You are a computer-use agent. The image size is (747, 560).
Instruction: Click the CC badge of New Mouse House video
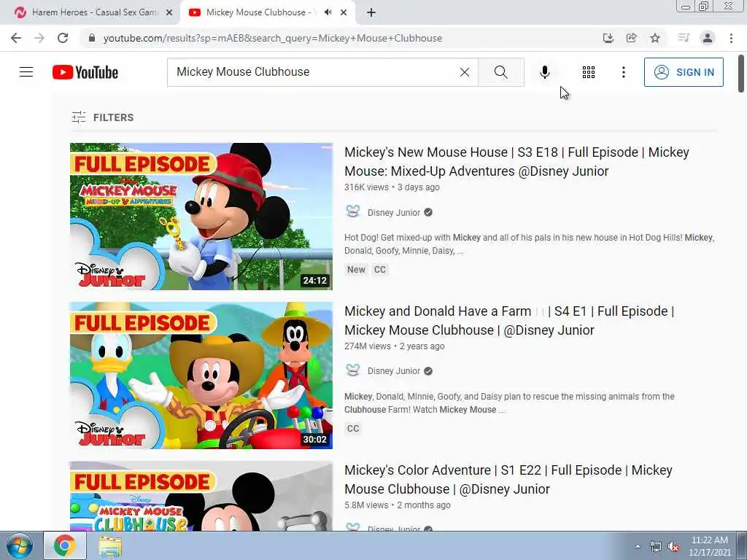(x=379, y=270)
